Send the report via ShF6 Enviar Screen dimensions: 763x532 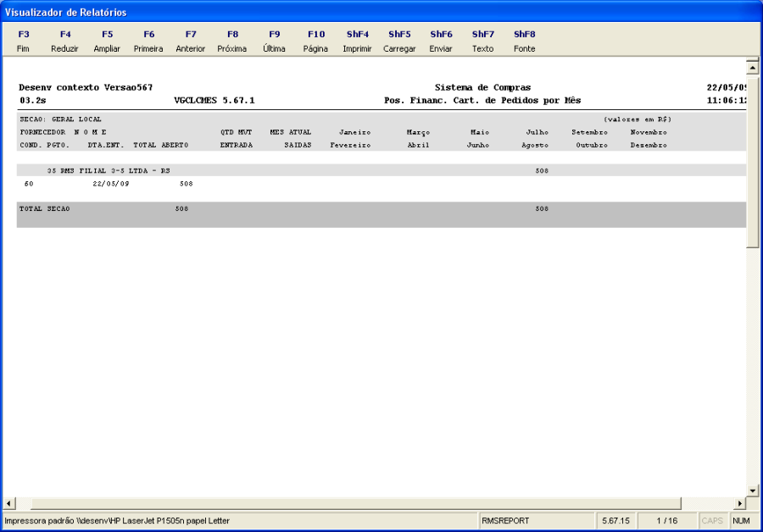441,42
